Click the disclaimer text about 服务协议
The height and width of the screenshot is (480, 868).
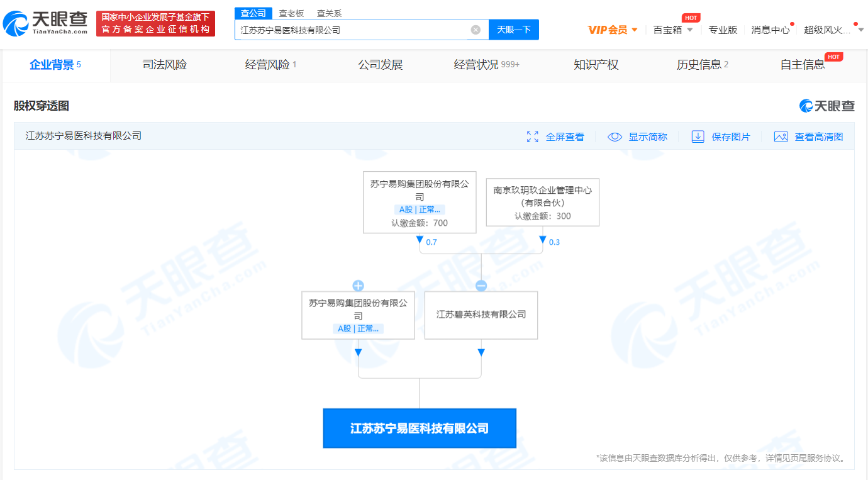pyautogui.click(x=721, y=458)
